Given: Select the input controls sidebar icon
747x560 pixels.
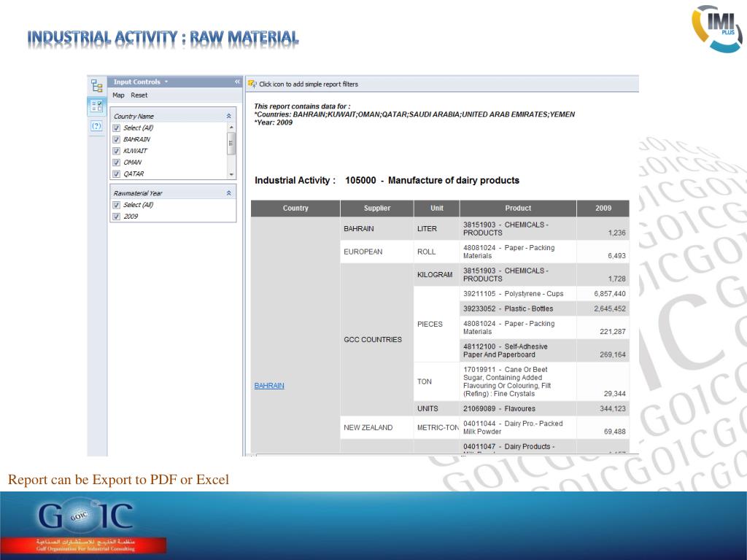Looking at the screenshot, I should point(96,107).
